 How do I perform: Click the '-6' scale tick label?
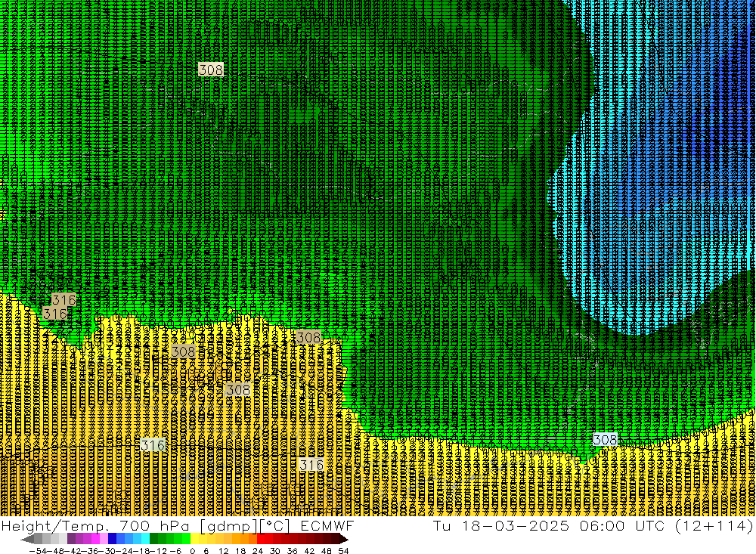[176, 551]
